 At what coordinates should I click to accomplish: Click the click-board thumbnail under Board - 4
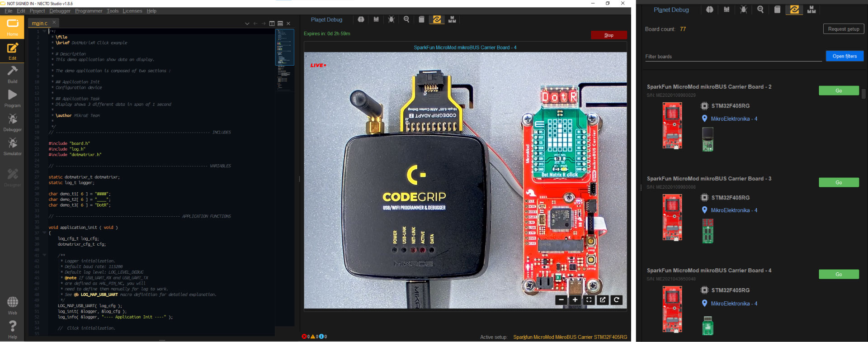click(x=708, y=326)
